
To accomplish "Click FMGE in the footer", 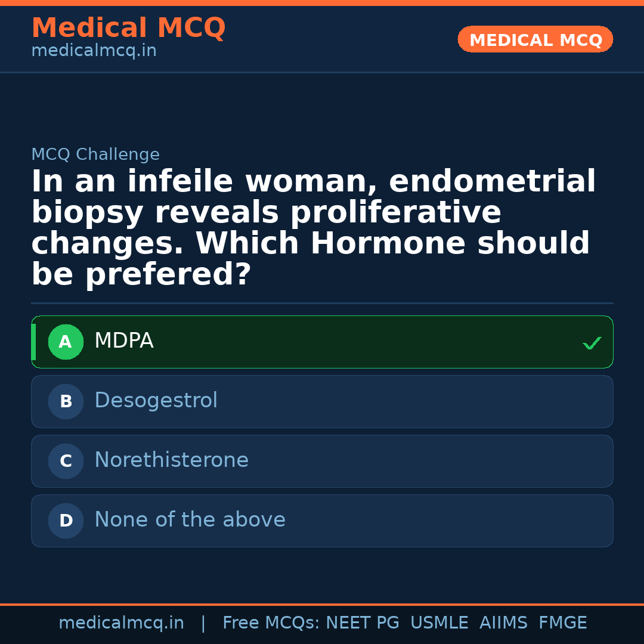I will pyautogui.click(x=563, y=623).
